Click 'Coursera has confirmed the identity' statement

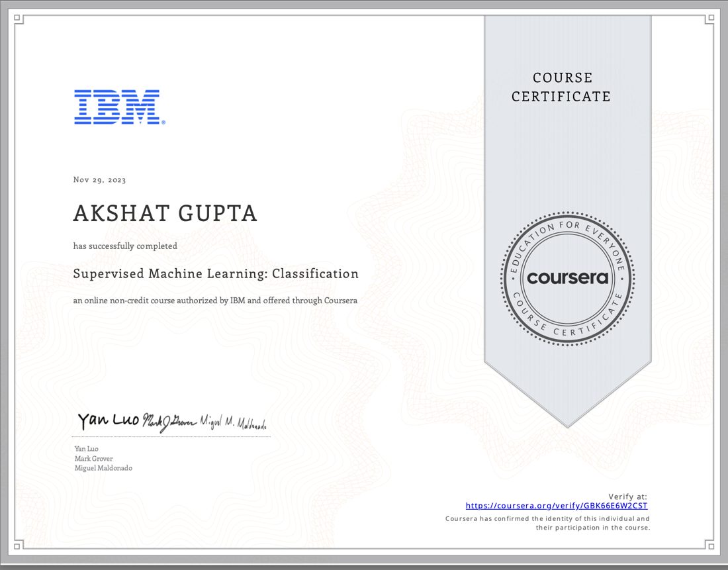[x=547, y=523]
